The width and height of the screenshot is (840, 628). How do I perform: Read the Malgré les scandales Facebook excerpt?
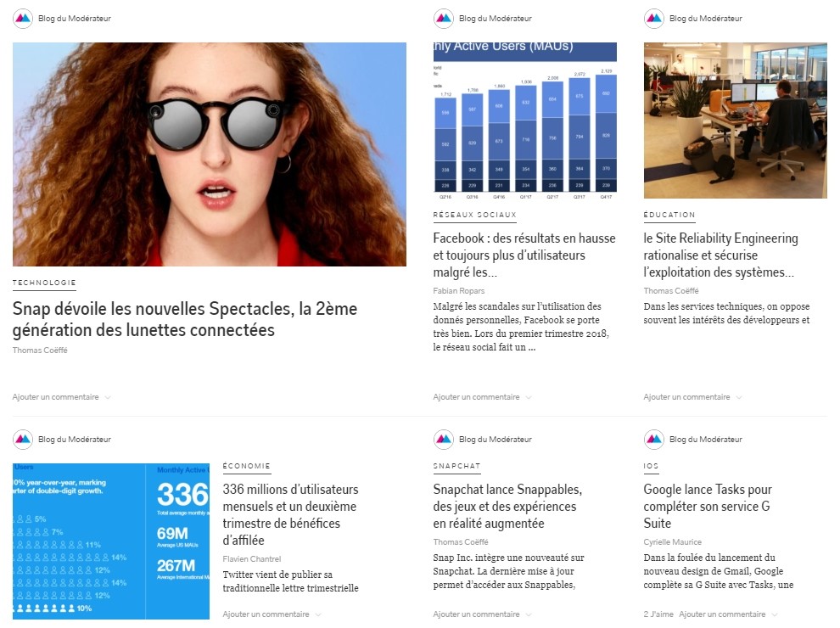[521, 327]
